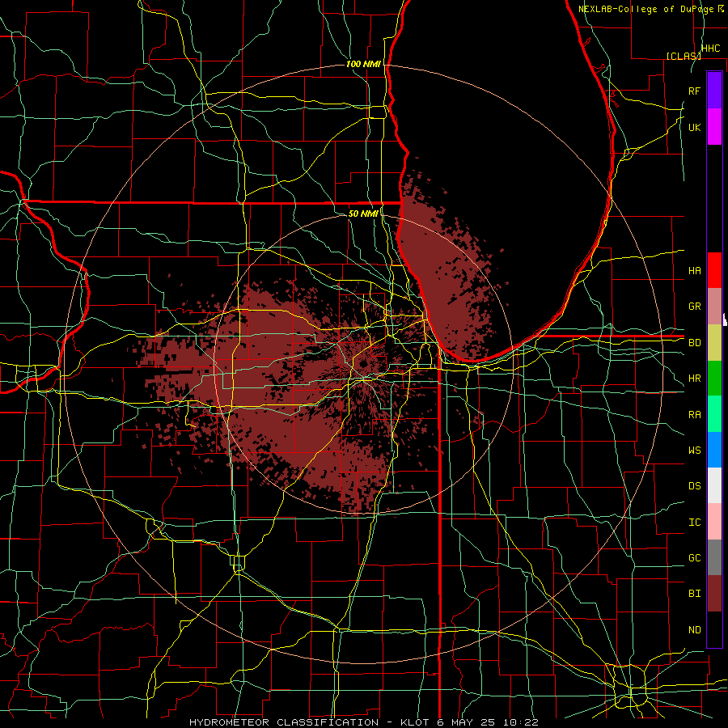This screenshot has height=728, width=728.
Task: Click the GC legend label
Action: [695, 558]
